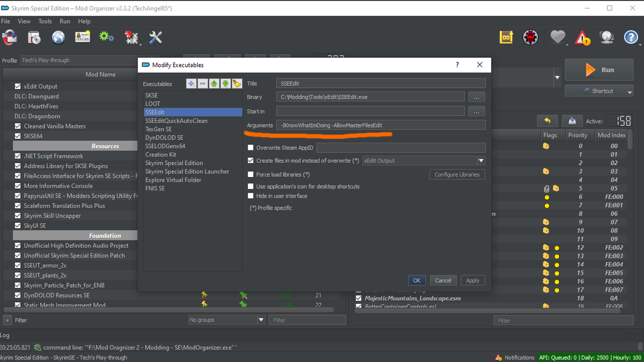
Task: Remove selected executable with minus icon
Action: click(x=203, y=84)
